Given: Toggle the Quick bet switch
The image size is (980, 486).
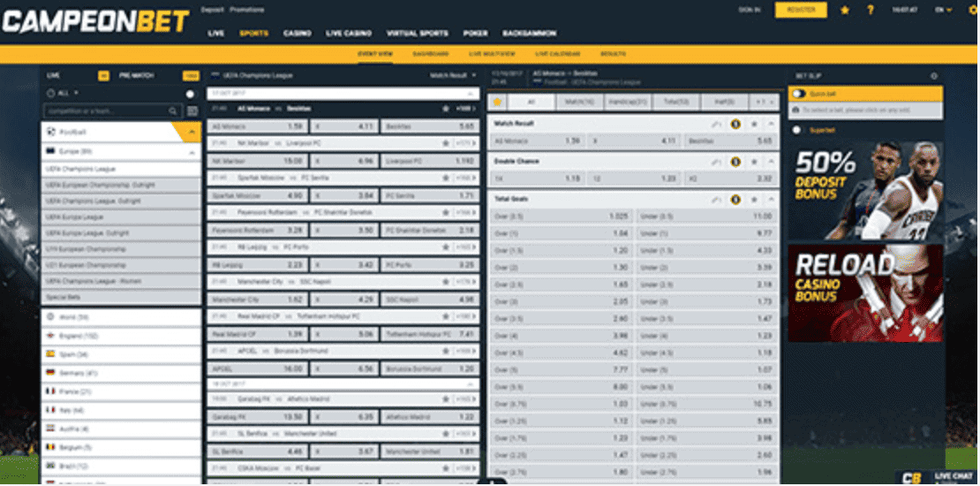Looking at the screenshot, I should click(798, 94).
